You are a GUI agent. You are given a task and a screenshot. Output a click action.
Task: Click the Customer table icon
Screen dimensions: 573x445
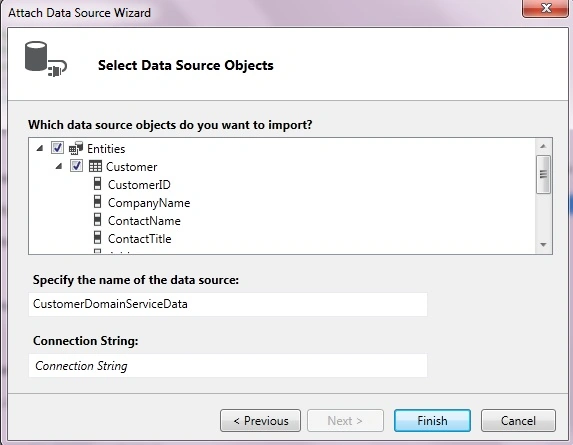[95, 167]
